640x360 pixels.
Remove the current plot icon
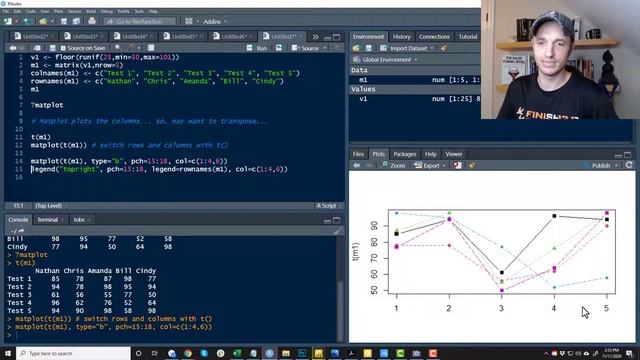[x=458, y=165]
